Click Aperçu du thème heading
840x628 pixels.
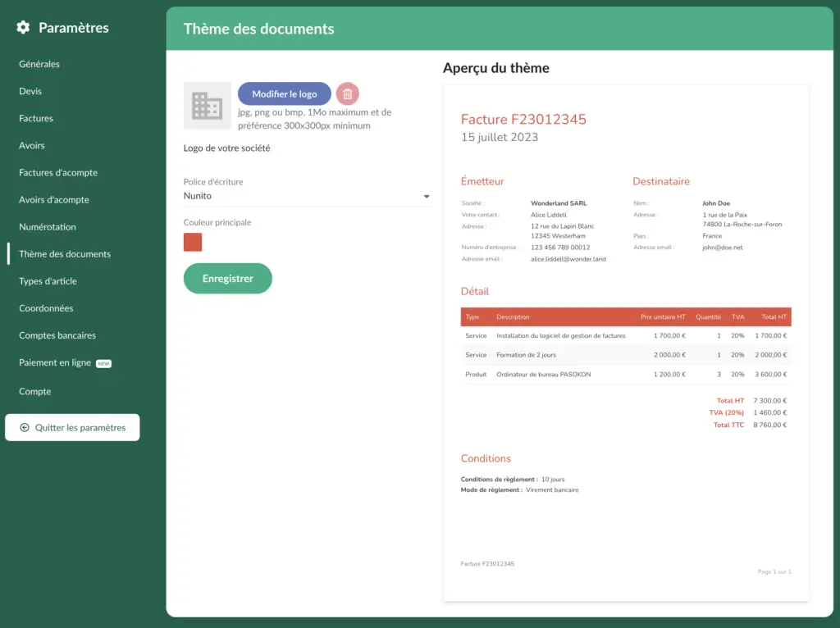[496, 68]
